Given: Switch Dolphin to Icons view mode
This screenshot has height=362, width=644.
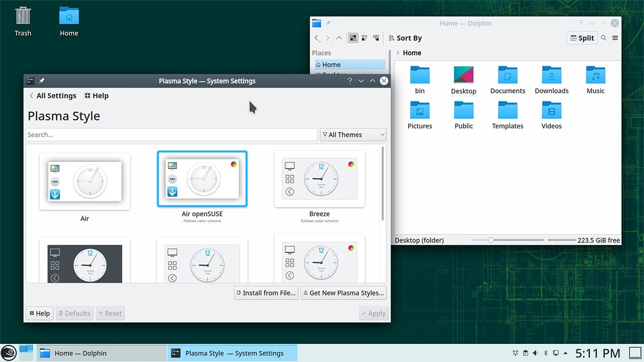Looking at the screenshot, I should (x=353, y=38).
